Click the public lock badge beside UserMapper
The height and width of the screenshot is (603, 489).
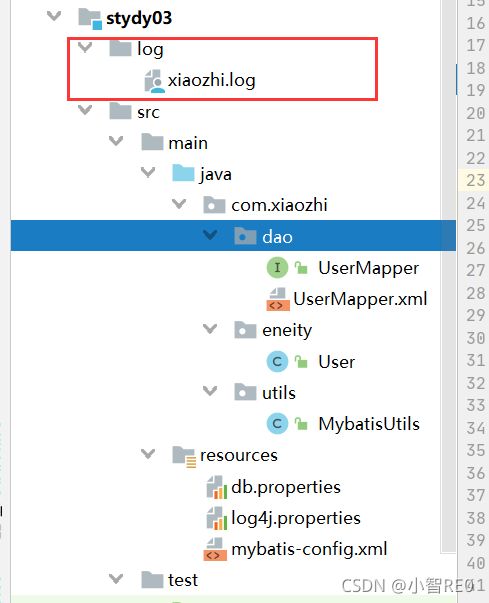301,267
